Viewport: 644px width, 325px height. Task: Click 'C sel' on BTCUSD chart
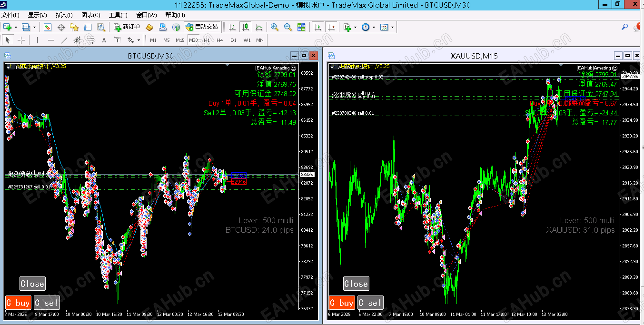point(47,303)
